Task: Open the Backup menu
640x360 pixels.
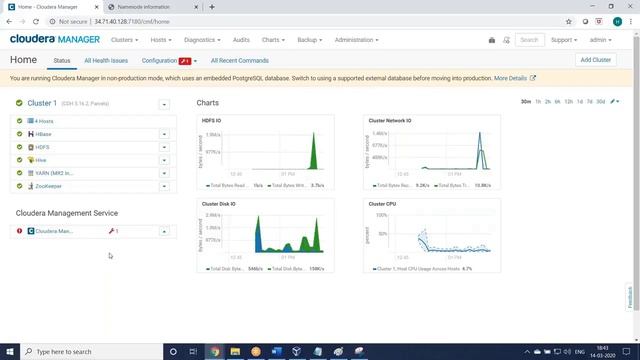Action: (309, 40)
